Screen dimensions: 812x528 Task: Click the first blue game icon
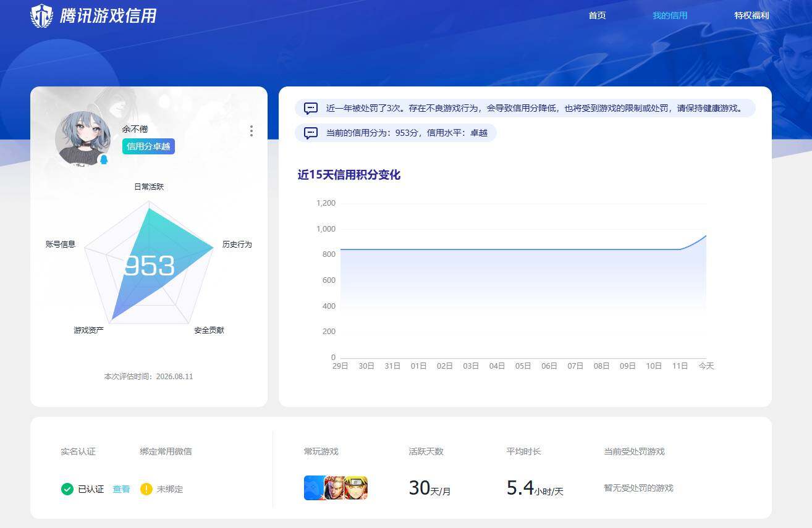coord(313,488)
